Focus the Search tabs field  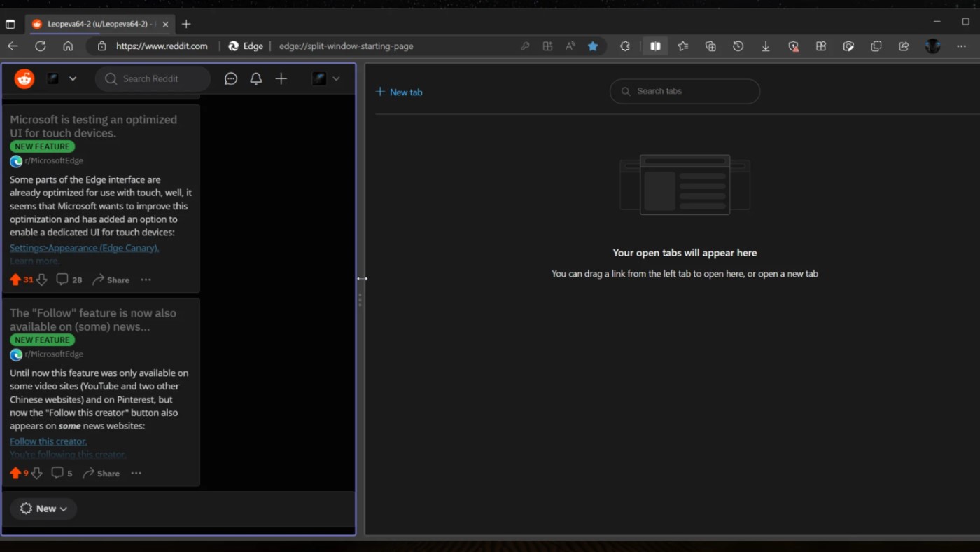(685, 91)
